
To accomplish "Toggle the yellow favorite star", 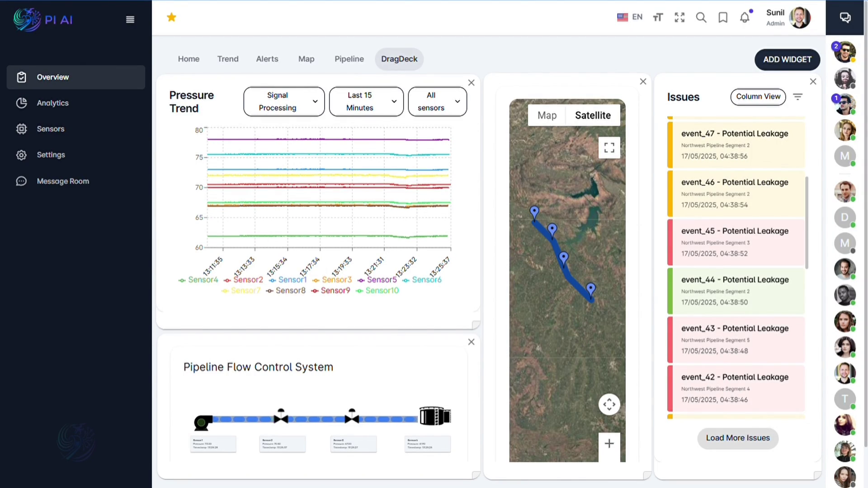I will (171, 17).
